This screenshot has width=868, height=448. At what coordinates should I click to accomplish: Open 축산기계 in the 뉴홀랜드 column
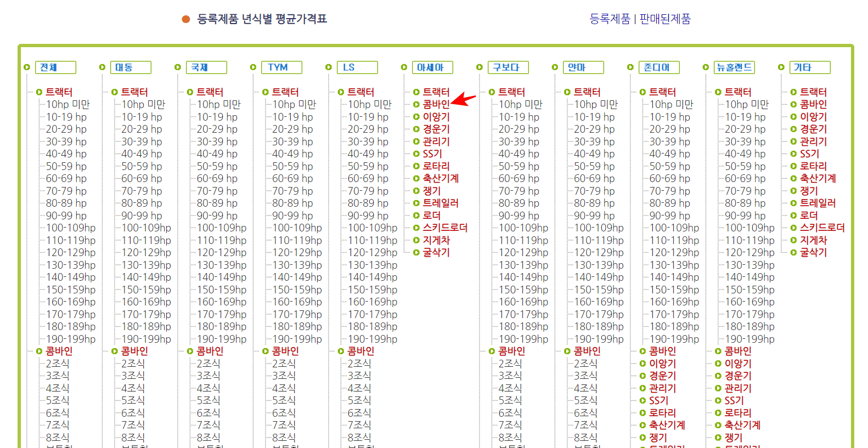point(742,425)
